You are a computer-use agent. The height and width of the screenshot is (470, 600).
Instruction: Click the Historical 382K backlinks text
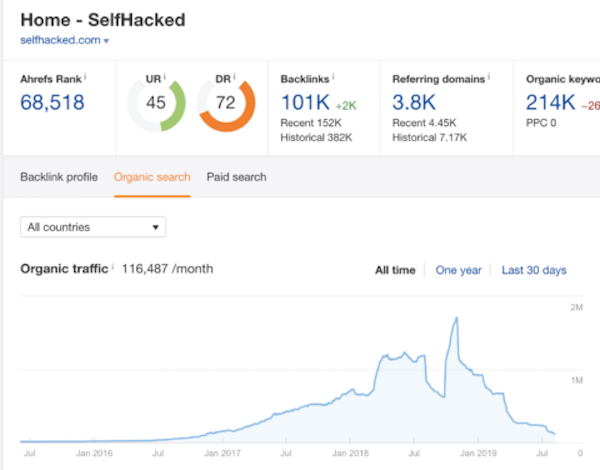coord(316,137)
